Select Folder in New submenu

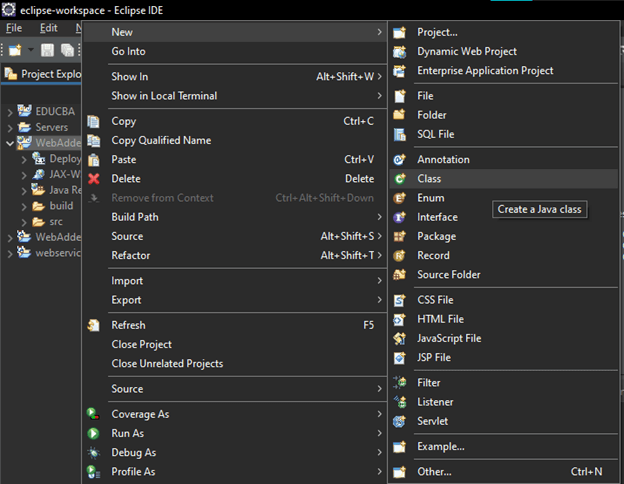click(x=504, y=115)
